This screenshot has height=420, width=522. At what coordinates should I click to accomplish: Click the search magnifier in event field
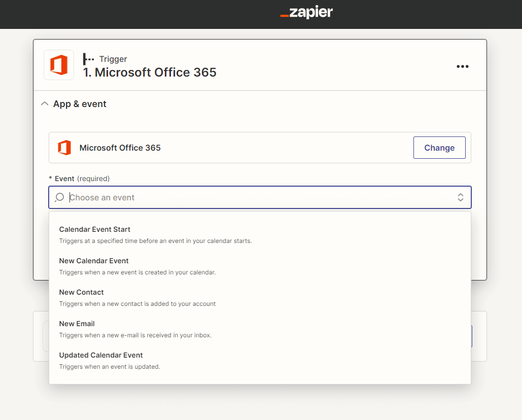click(x=59, y=197)
